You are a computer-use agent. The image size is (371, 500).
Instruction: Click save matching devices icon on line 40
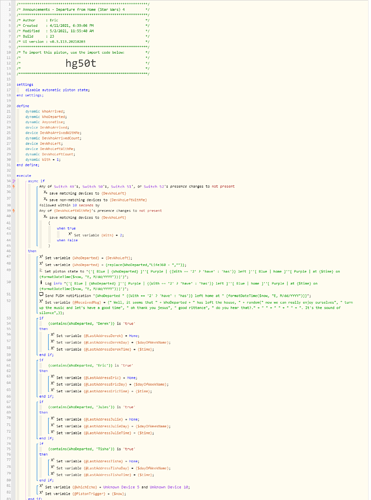[45, 217]
